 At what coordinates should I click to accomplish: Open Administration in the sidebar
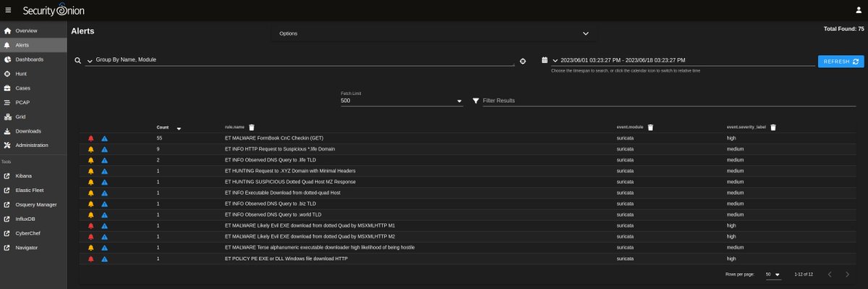pos(33,145)
